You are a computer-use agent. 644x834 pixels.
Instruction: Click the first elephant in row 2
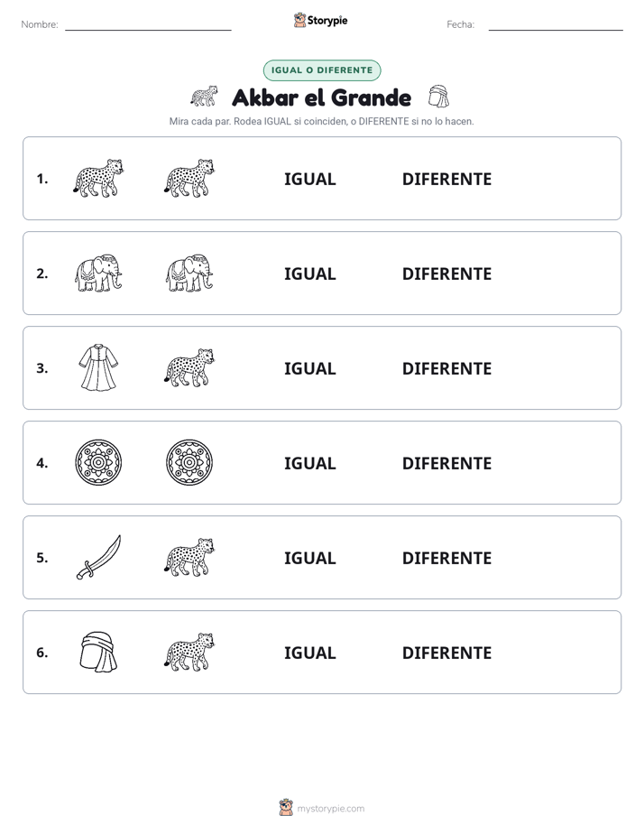pos(98,273)
